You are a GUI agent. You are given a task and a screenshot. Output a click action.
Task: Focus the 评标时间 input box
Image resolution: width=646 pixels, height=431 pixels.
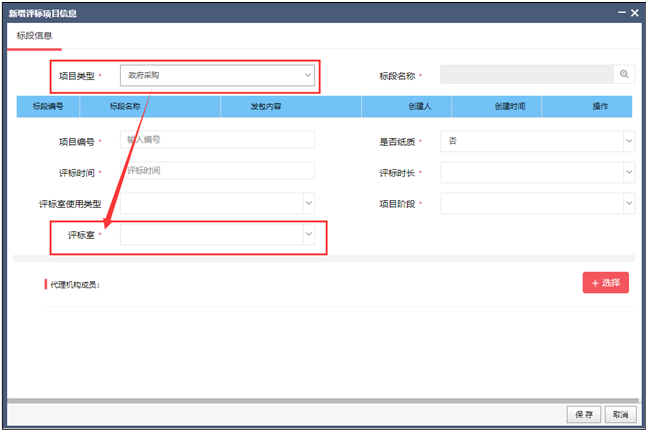(217, 171)
